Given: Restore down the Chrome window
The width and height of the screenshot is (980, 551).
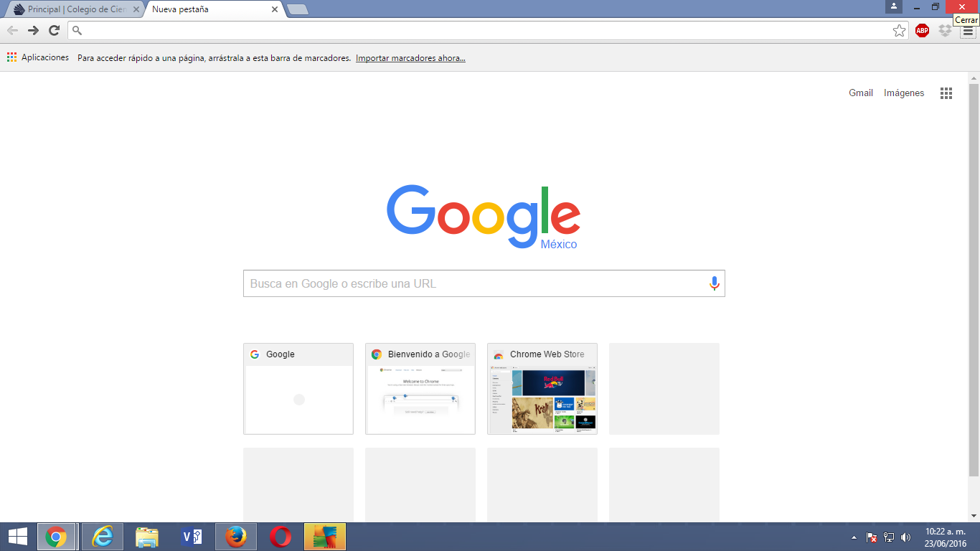Looking at the screenshot, I should click(x=936, y=6).
